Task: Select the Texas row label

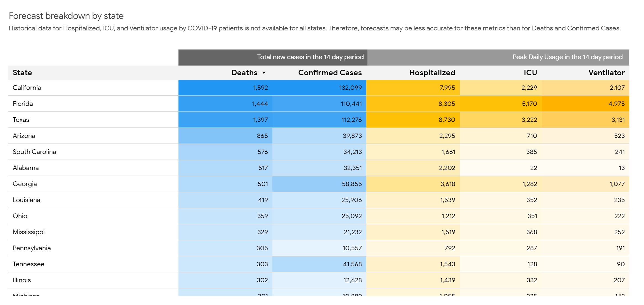Action: [21, 120]
